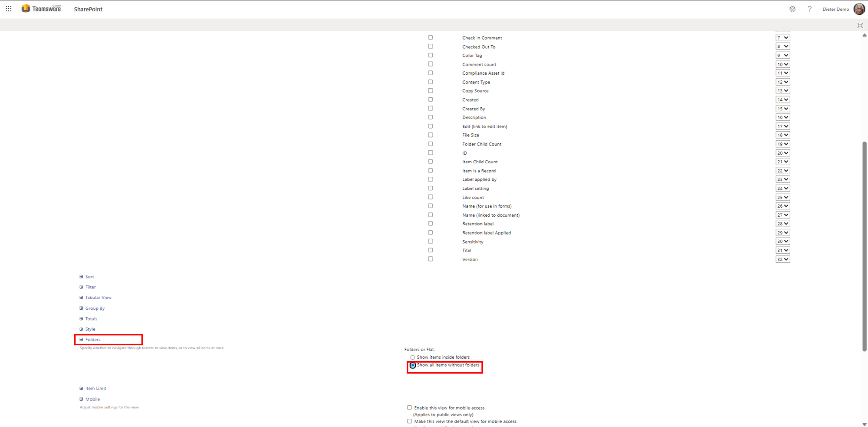Enable the Created By column checkbox

point(430,109)
